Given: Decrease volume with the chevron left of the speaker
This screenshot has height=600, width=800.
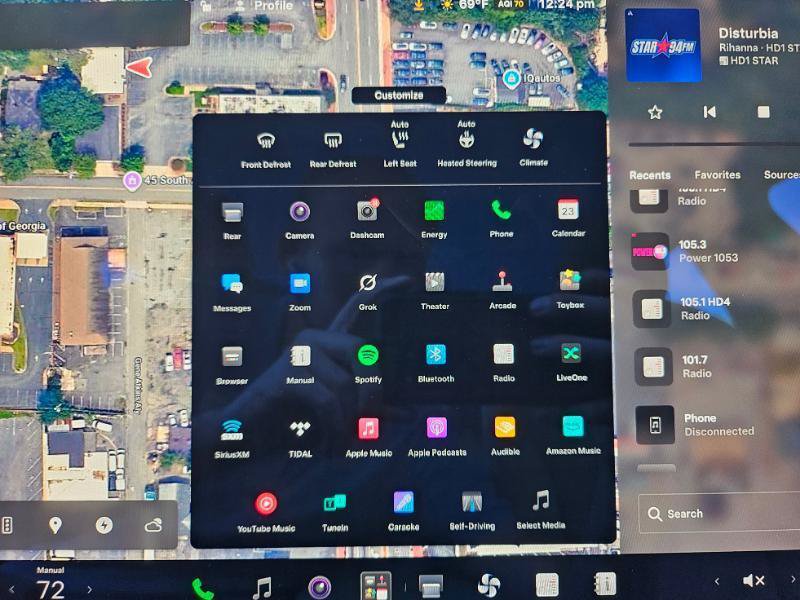Looking at the screenshot, I should (x=717, y=581).
